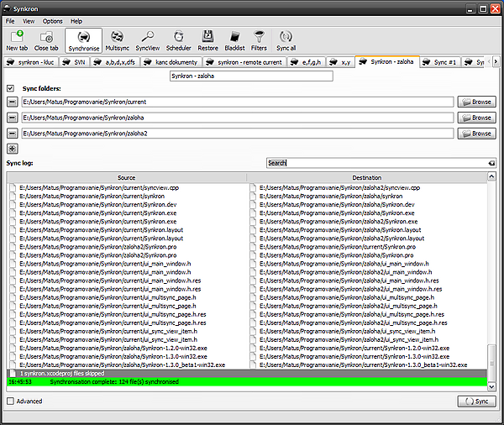Switch to the SVN tab
This screenshot has height=425, width=504.
click(x=75, y=62)
